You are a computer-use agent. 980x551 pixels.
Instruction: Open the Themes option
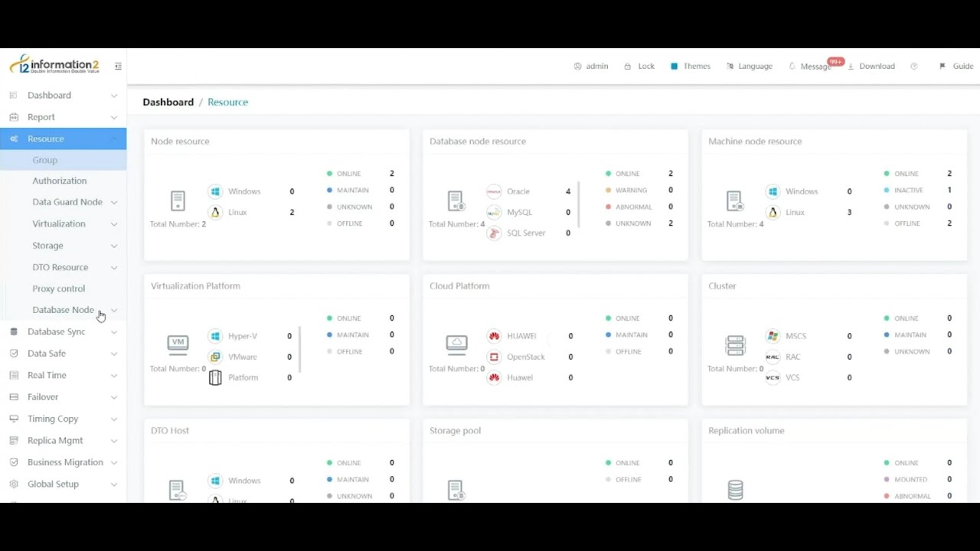(x=691, y=67)
